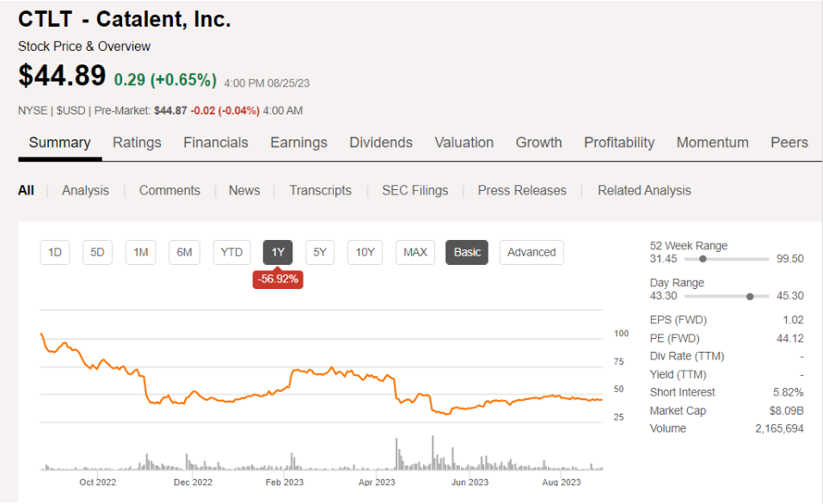This screenshot has width=823, height=504.
Task: Click the Day Range slider marker
Action: 750,296
